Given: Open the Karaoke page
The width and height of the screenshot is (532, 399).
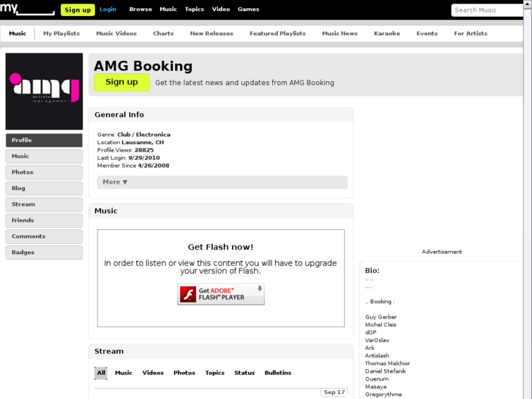Looking at the screenshot, I should click(x=387, y=33).
